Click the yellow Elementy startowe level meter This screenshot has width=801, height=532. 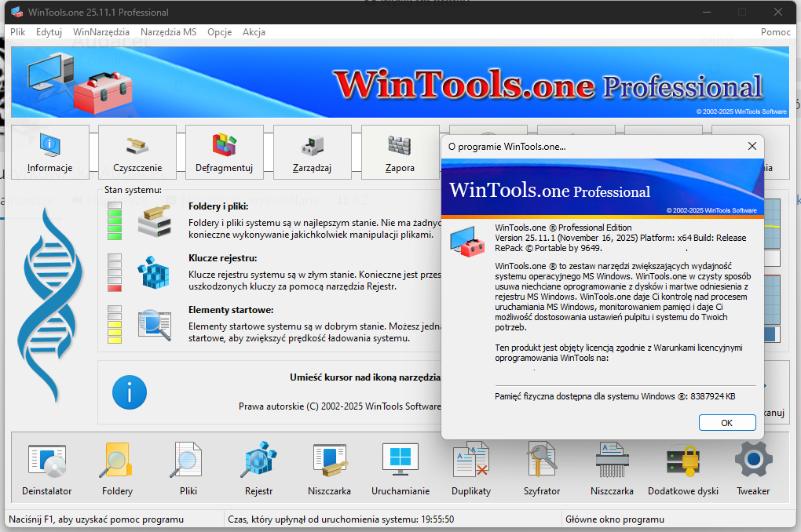tap(115, 325)
